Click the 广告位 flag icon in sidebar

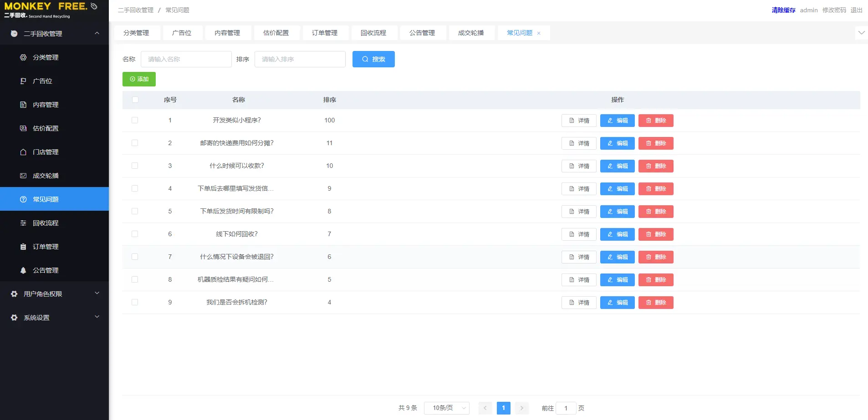click(x=23, y=81)
